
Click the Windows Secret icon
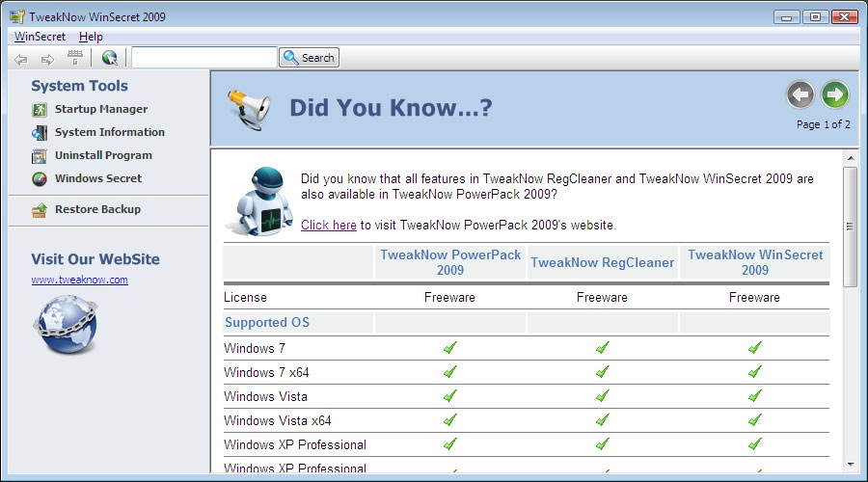click(40, 179)
